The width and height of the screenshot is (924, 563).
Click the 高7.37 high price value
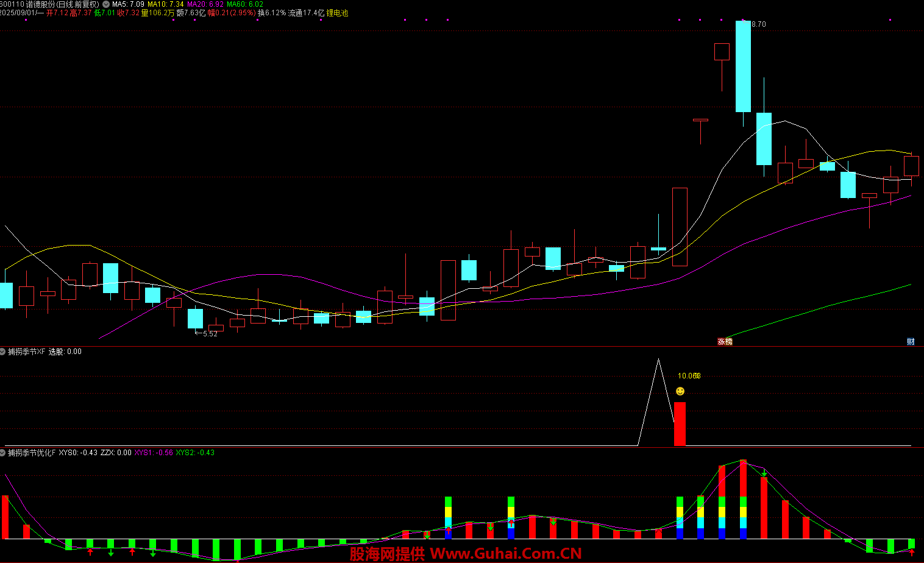tap(80, 13)
